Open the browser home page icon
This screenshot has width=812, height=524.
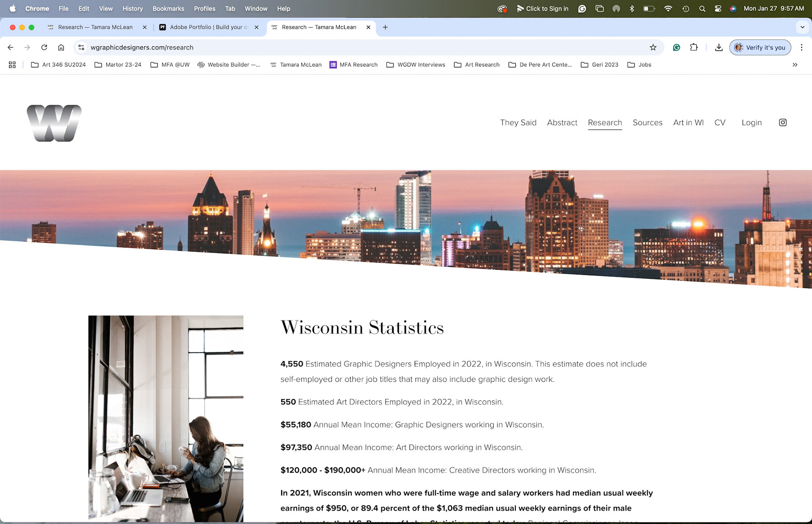tap(61, 47)
